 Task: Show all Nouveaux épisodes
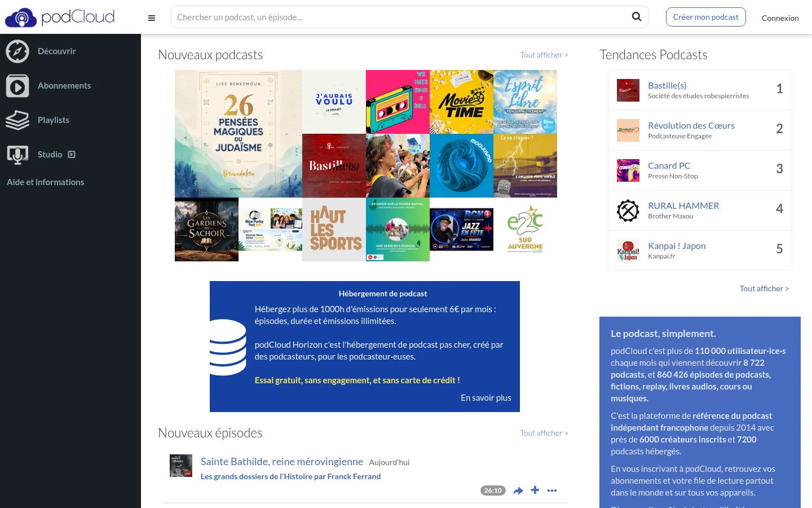coord(544,433)
